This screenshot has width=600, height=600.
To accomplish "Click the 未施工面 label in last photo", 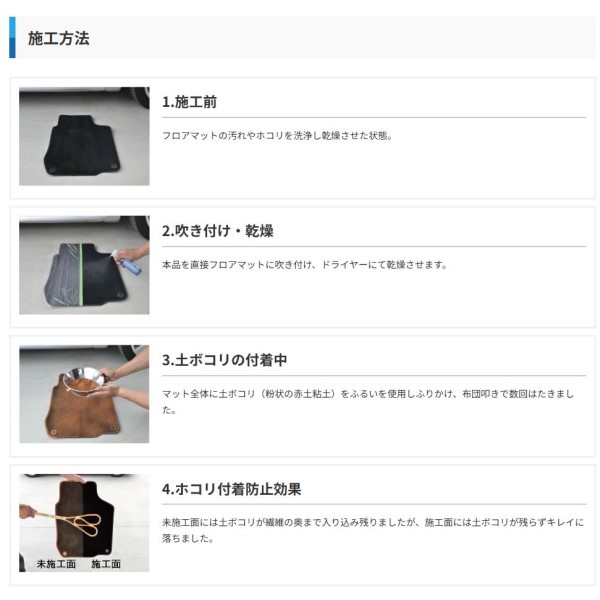I will (x=56, y=564).
